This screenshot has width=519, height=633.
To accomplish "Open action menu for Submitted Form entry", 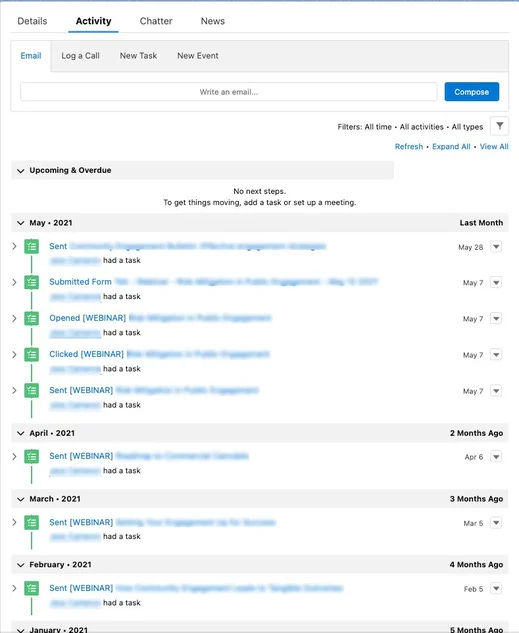I will [x=496, y=282].
